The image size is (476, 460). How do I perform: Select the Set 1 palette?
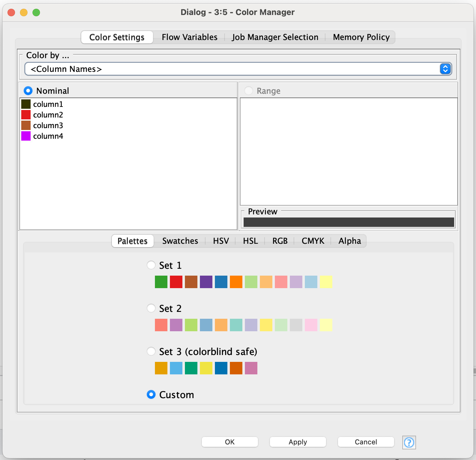(x=151, y=265)
